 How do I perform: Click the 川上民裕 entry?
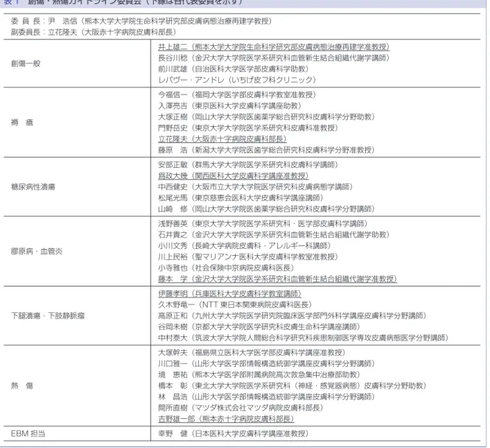(x=248, y=257)
